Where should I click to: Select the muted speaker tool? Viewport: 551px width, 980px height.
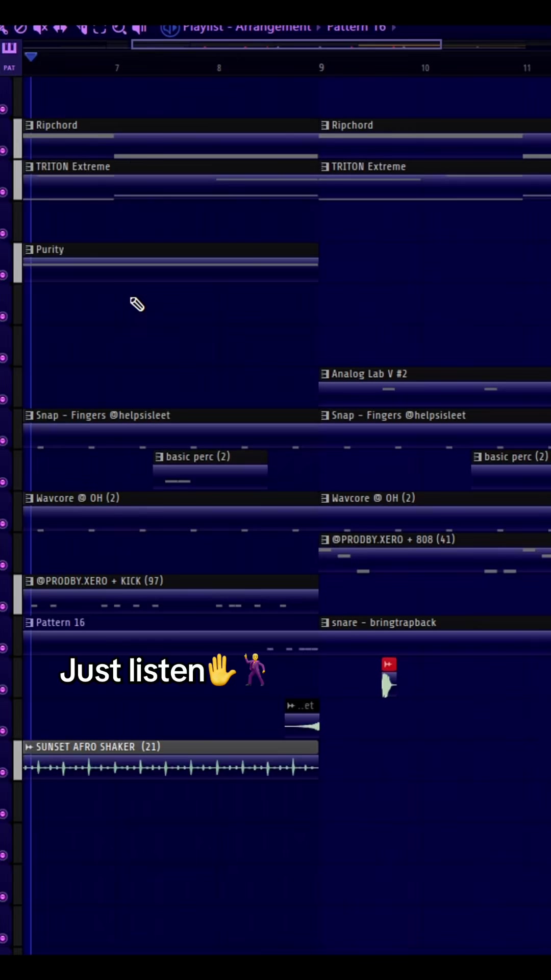[x=40, y=29]
